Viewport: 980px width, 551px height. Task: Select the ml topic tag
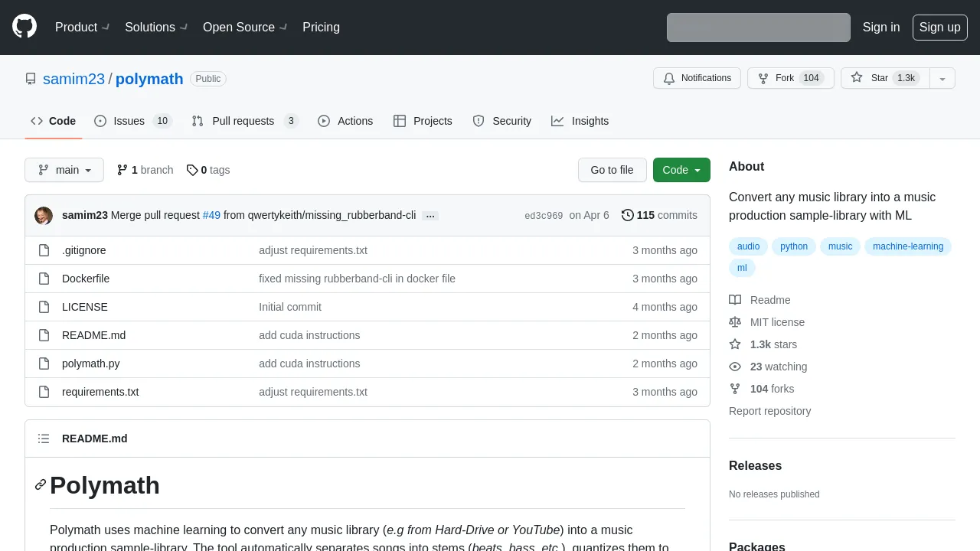point(742,268)
